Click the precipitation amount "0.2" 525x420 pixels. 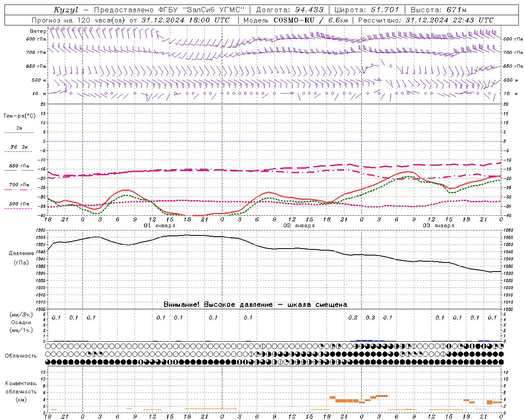point(353,317)
